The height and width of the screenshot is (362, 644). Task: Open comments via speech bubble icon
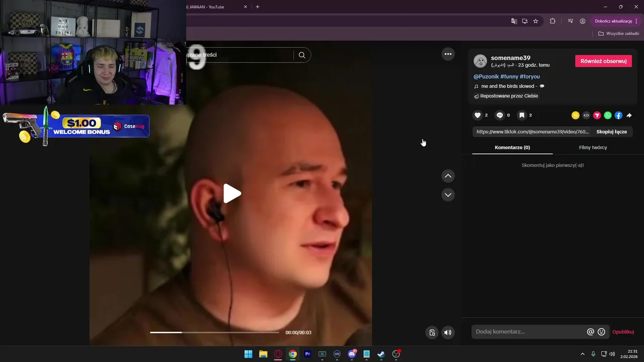point(500,115)
